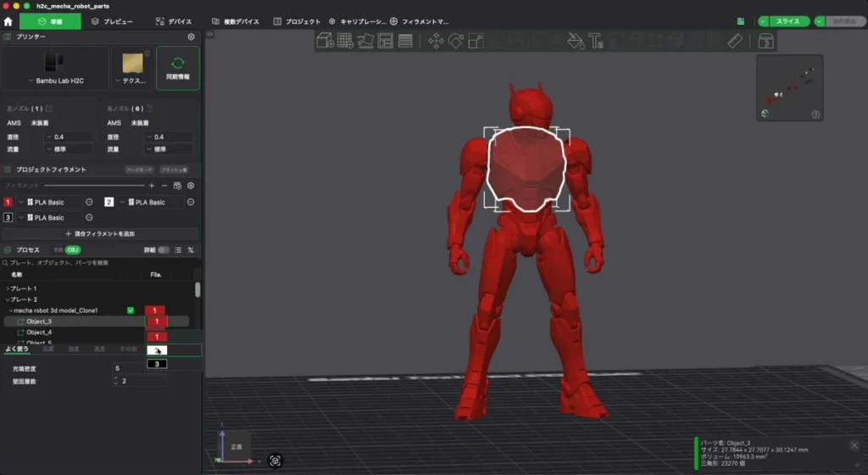Open the フィラメントマネージャ tab
This screenshot has height=475, width=868.
pos(420,21)
